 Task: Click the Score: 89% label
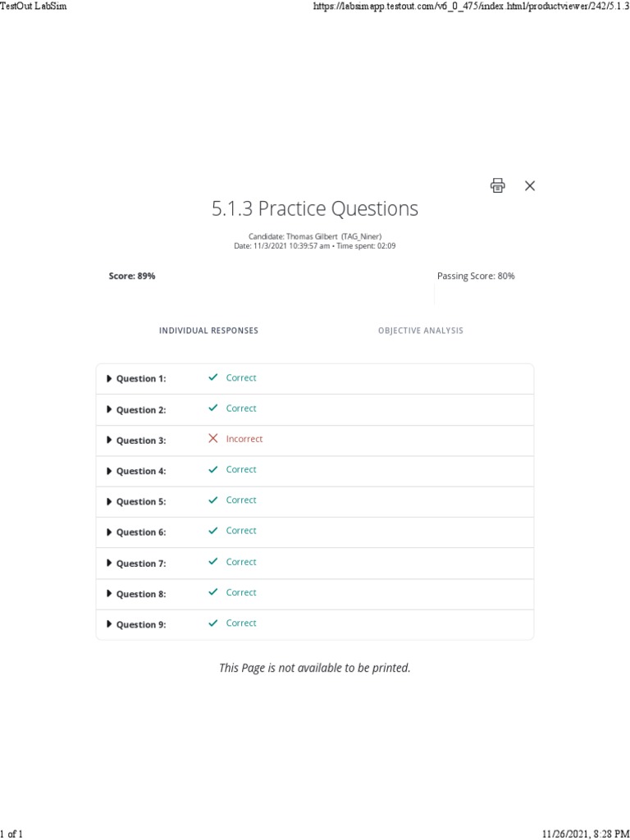coord(132,276)
